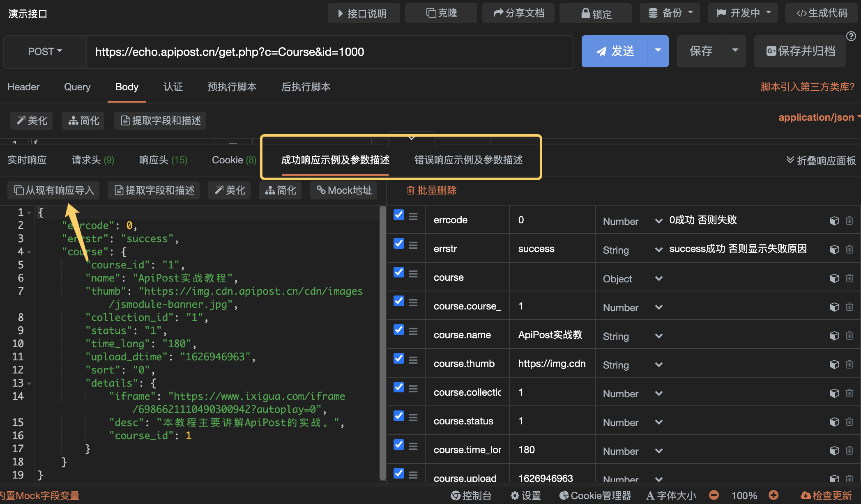
Task: Expand the send button dropdown arrow
Action: (x=658, y=51)
